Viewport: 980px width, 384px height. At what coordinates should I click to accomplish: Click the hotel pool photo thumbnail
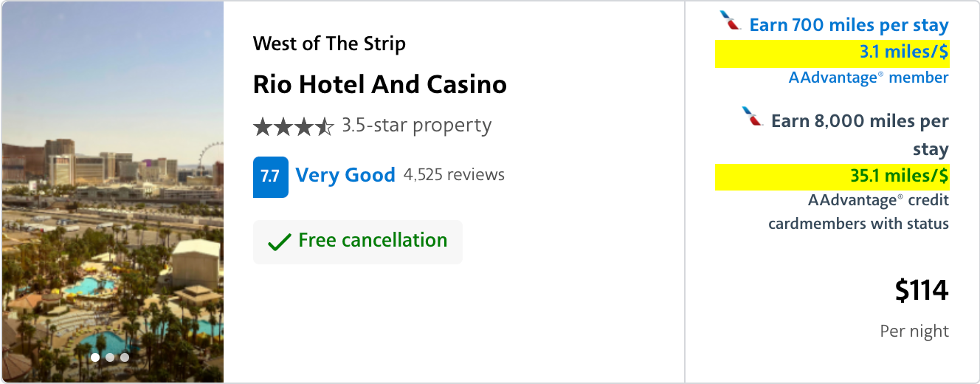click(x=112, y=192)
